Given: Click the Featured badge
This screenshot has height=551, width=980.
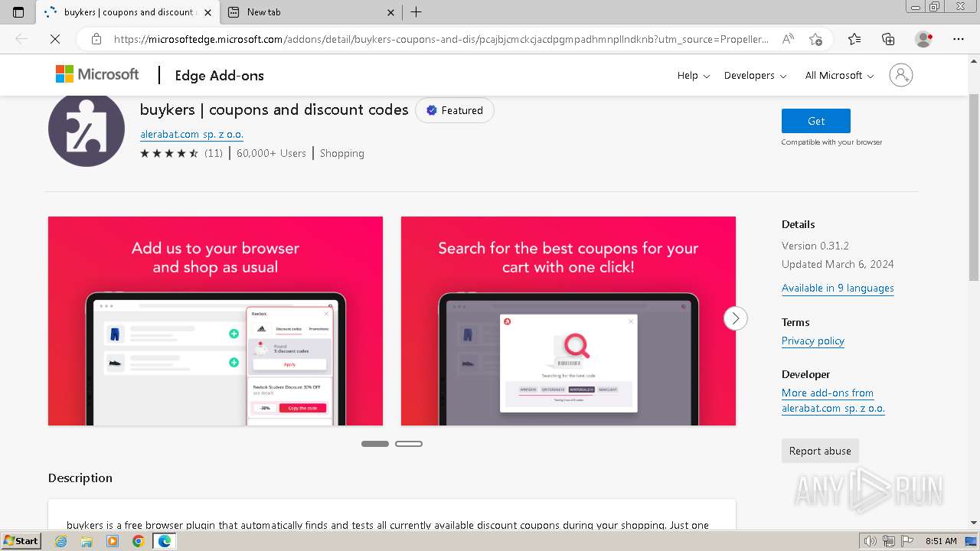Looking at the screenshot, I should pos(455,110).
